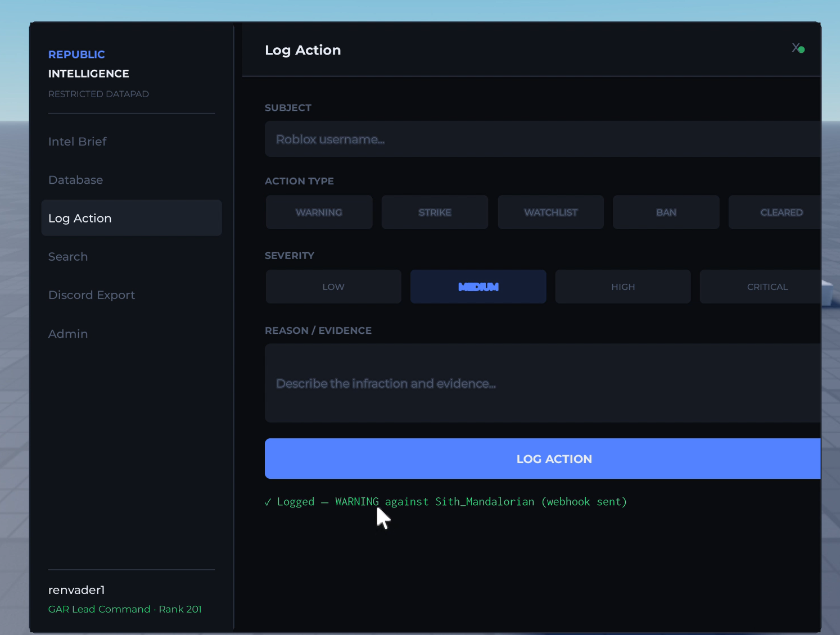The width and height of the screenshot is (840, 635).
Task: Choose the WARNING action type
Action: [319, 212]
